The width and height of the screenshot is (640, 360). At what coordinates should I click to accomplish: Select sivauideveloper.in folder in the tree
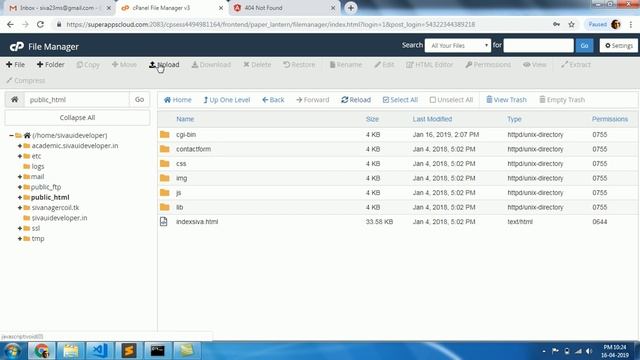(59, 218)
